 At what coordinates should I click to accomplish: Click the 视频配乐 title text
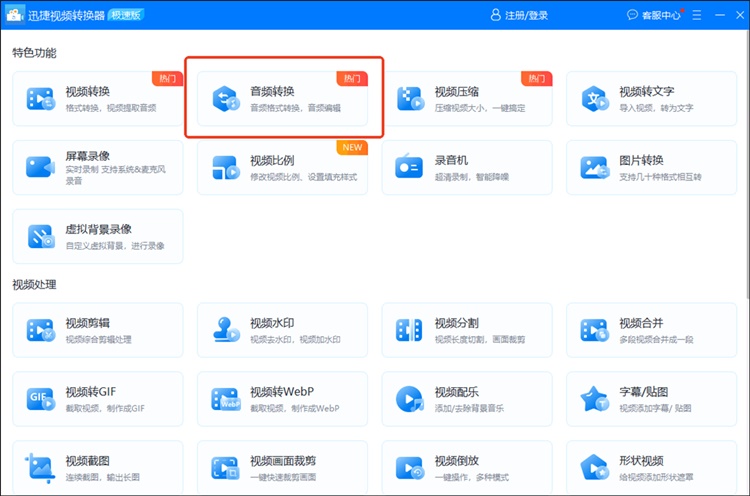click(457, 392)
